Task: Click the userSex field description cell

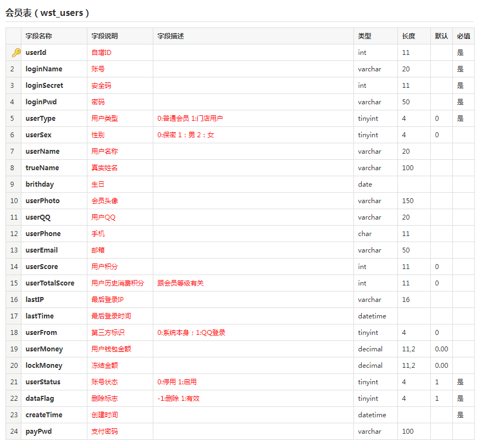Action: pos(186,135)
